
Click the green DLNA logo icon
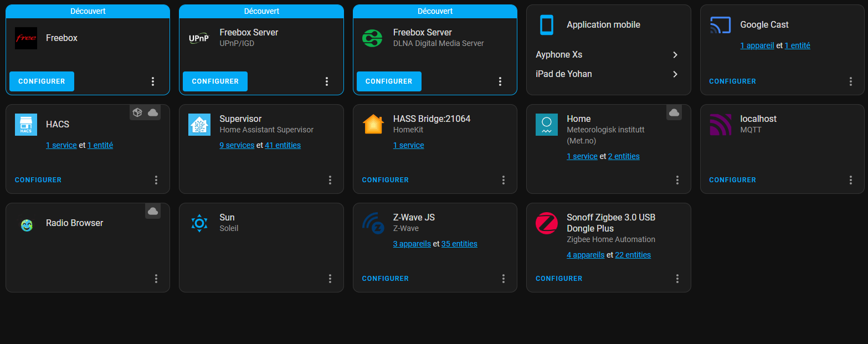click(x=373, y=38)
